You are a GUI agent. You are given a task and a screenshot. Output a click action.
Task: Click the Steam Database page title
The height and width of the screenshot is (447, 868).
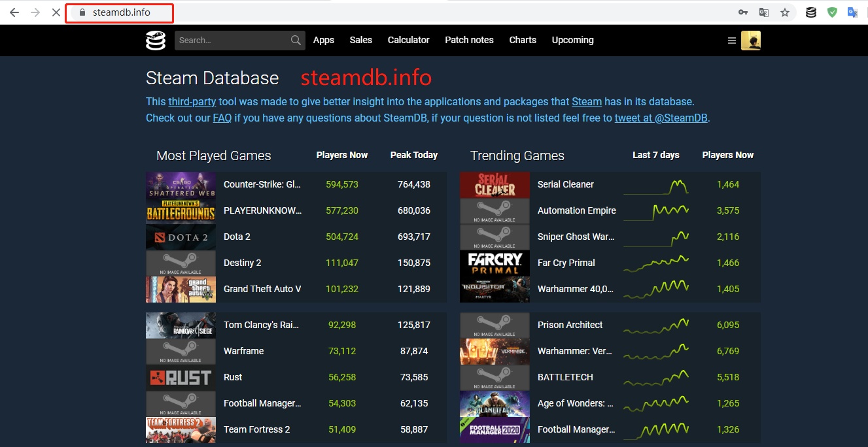pos(213,78)
